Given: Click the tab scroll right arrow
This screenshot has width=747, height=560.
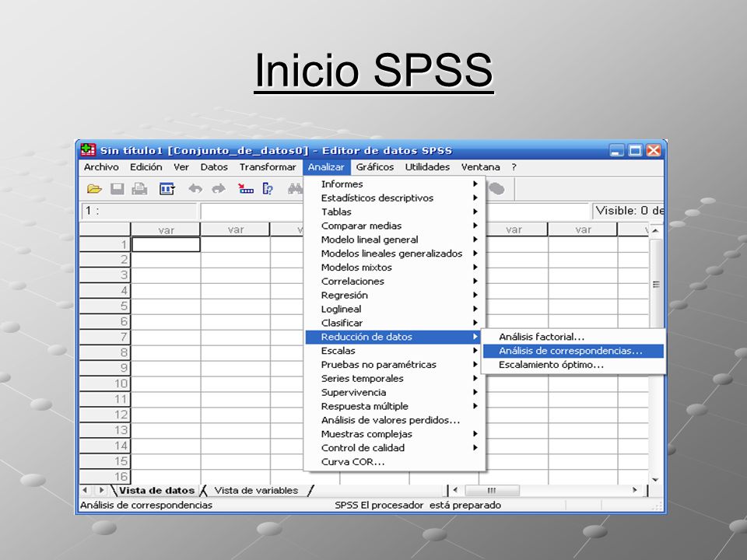Looking at the screenshot, I should coord(101,490).
